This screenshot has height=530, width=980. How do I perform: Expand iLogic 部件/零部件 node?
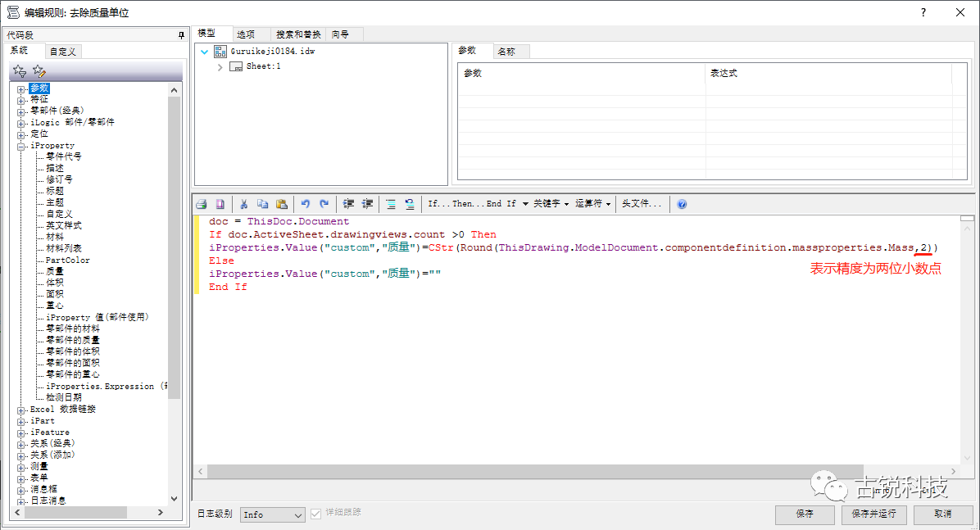coord(20,124)
